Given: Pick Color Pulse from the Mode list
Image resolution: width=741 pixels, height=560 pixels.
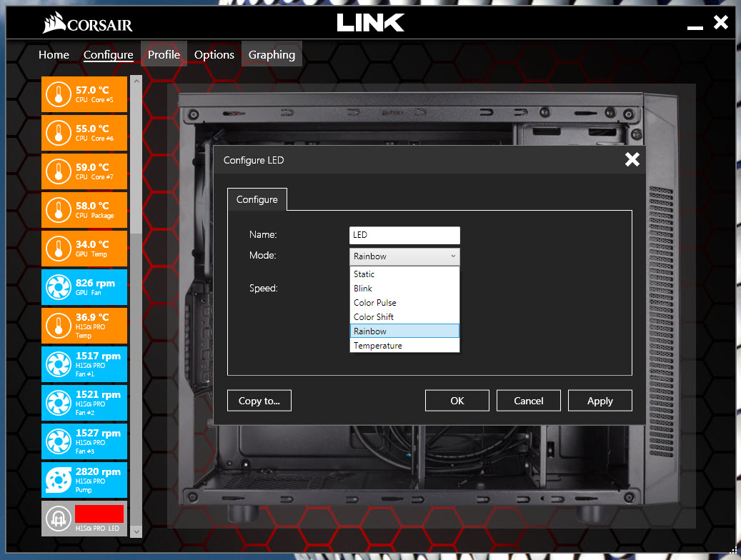Looking at the screenshot, I should 404,302.
